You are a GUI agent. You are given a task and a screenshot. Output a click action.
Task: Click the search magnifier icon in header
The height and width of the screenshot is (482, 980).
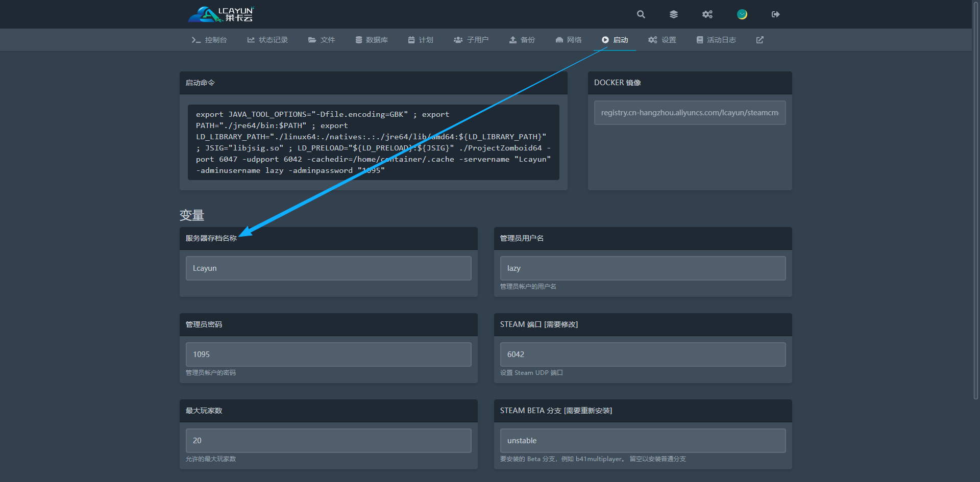(x=641, y=14)
